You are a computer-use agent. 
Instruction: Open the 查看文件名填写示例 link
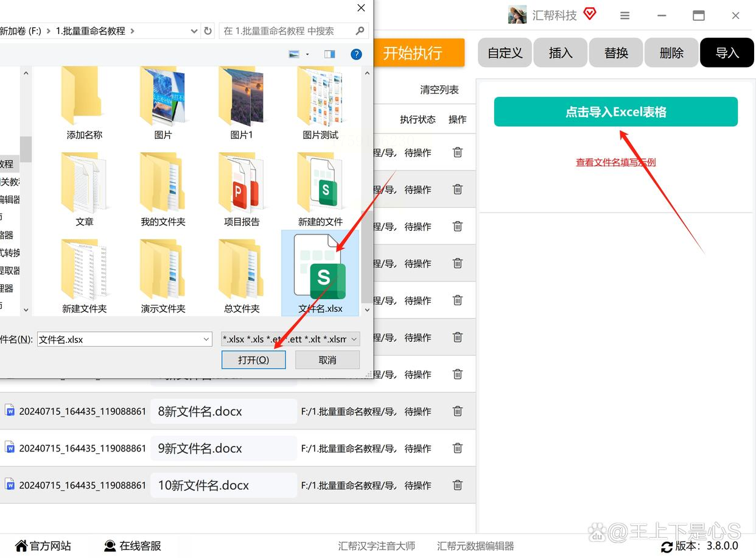(x=615, y=163)
